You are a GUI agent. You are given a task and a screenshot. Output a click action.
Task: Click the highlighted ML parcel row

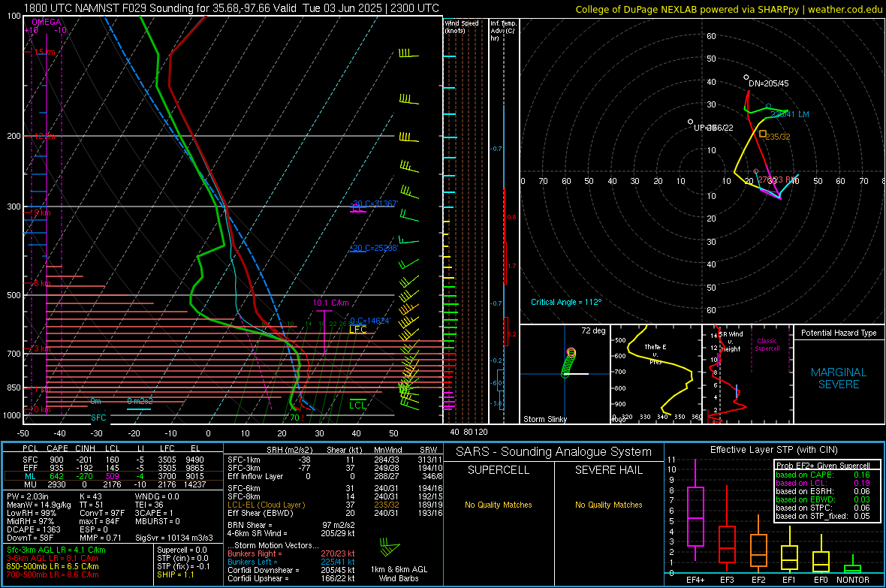point(113,476)
